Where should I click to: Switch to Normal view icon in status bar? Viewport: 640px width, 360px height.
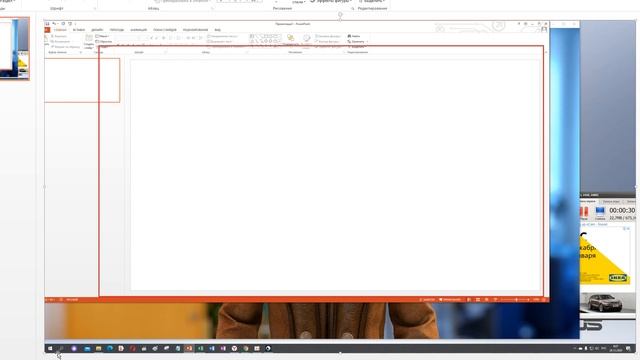469,300
